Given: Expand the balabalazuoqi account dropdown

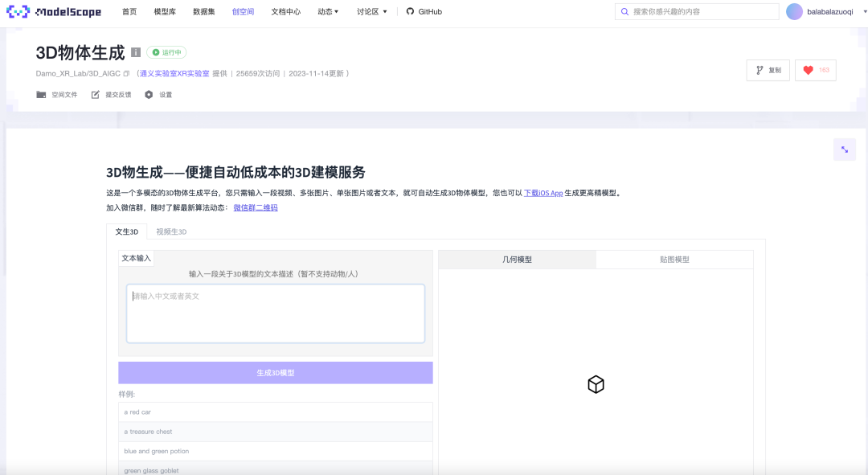Looking at the screenshot, I should pos(826,11).
